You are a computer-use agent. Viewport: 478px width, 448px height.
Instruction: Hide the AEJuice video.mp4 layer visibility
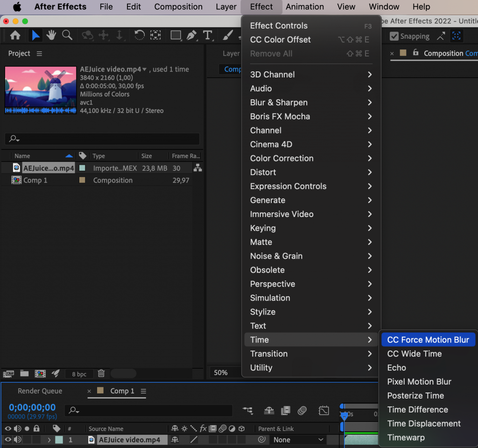tap(7, 440)
